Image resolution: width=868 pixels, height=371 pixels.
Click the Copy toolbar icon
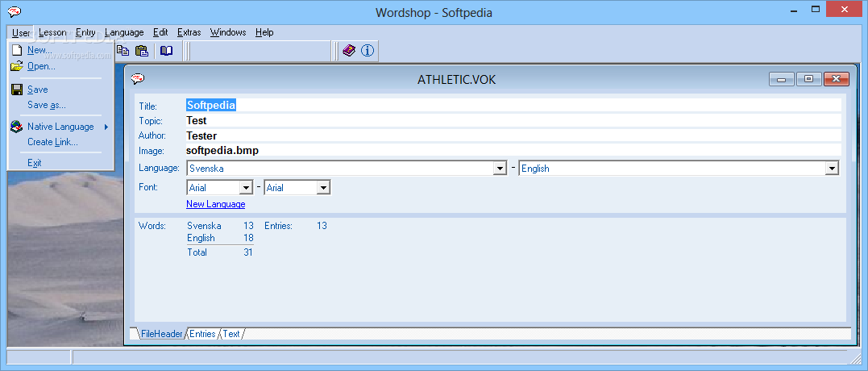point(123,51)
